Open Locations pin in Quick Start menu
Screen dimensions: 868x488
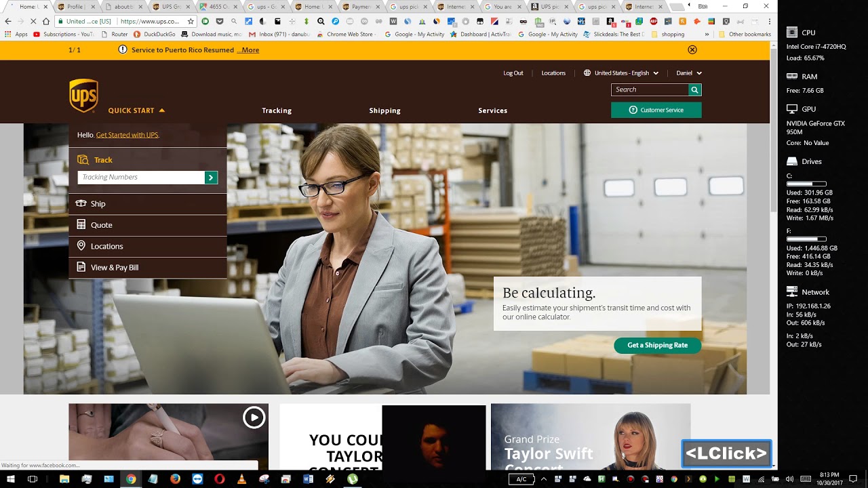[x=147, y=246]
